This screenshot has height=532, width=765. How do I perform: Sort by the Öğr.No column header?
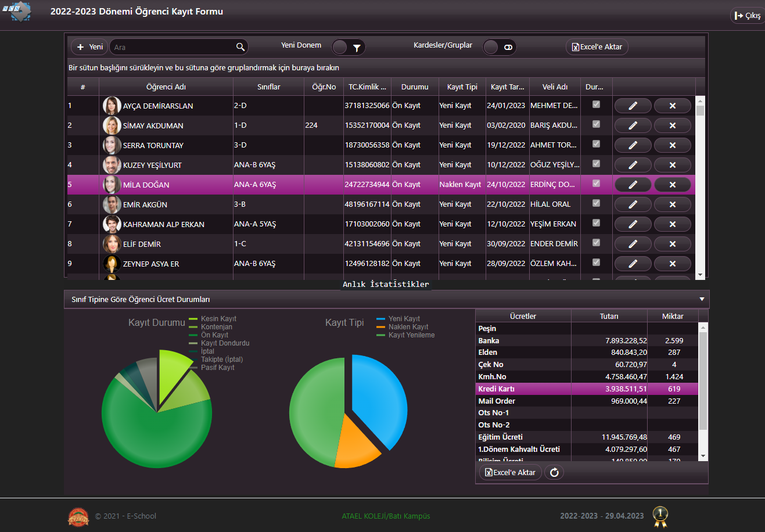click(324, 87)
